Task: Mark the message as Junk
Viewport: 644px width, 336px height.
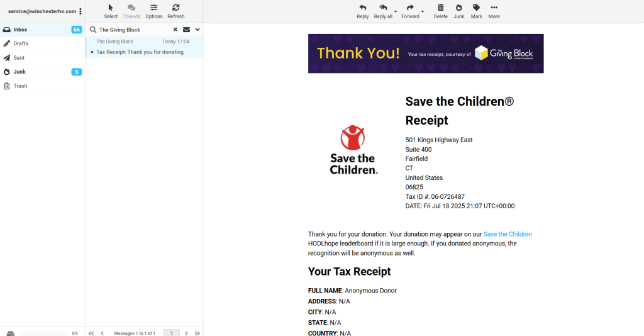Action: [x=458, y=11]
